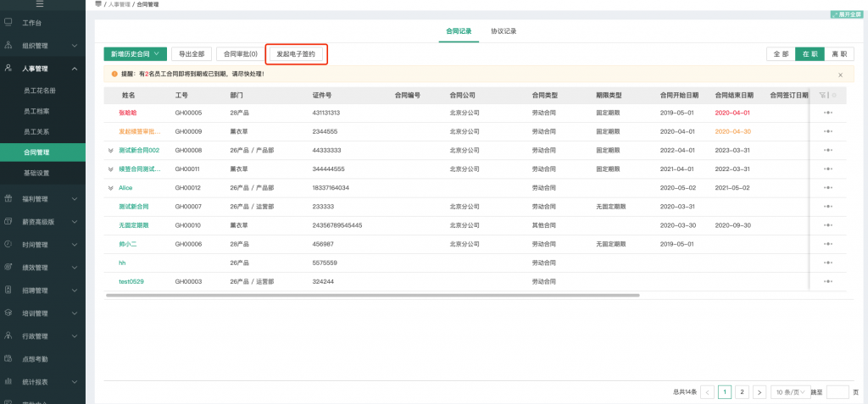Close the contract expiry reminder banner
Screen dimensions: 868x404
[840, 75]
